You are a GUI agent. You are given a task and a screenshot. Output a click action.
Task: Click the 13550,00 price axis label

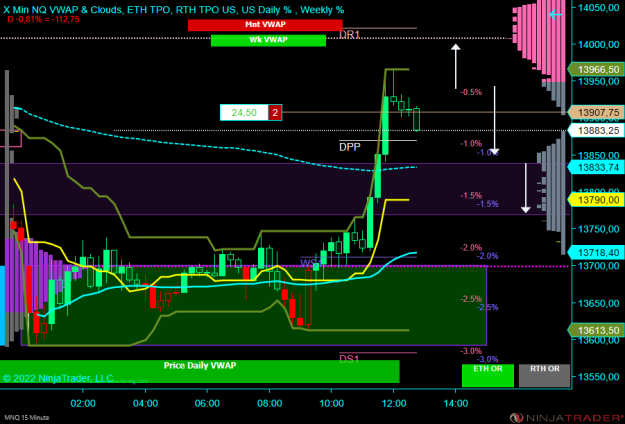(x=598, y=377)
